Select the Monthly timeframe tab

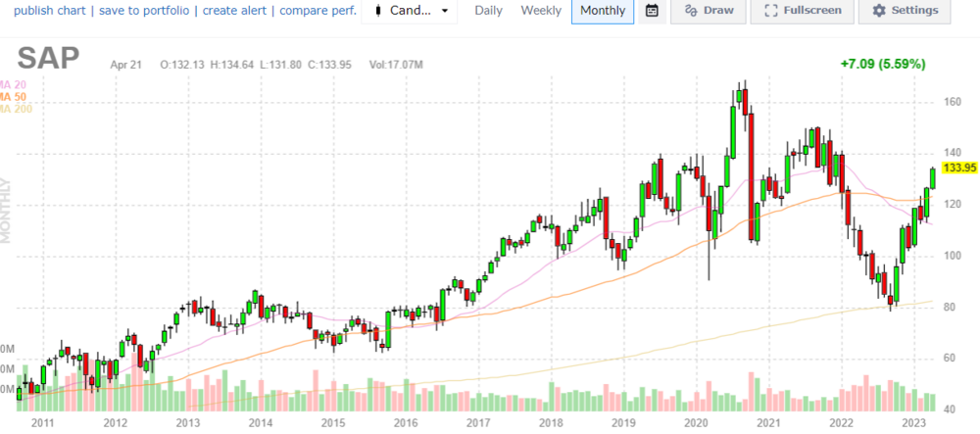(x=602, y=11)
